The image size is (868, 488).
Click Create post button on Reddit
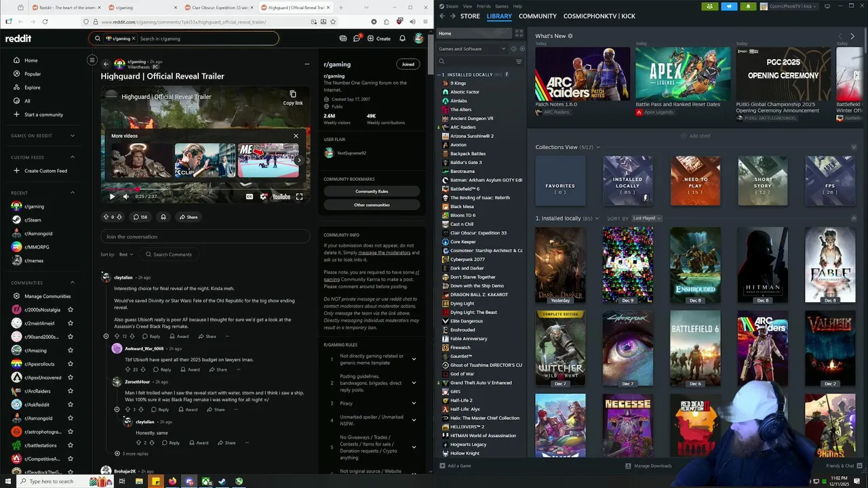[379, 39]
